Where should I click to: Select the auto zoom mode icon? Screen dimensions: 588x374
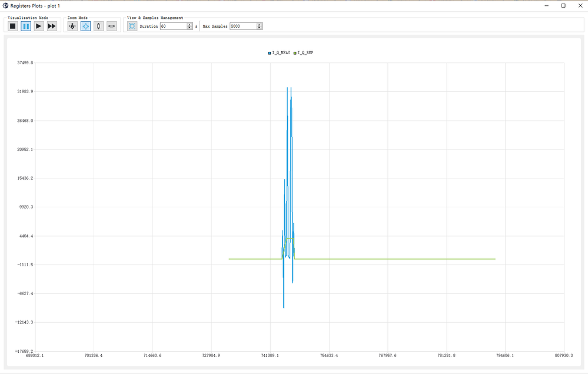click(72, 26)
